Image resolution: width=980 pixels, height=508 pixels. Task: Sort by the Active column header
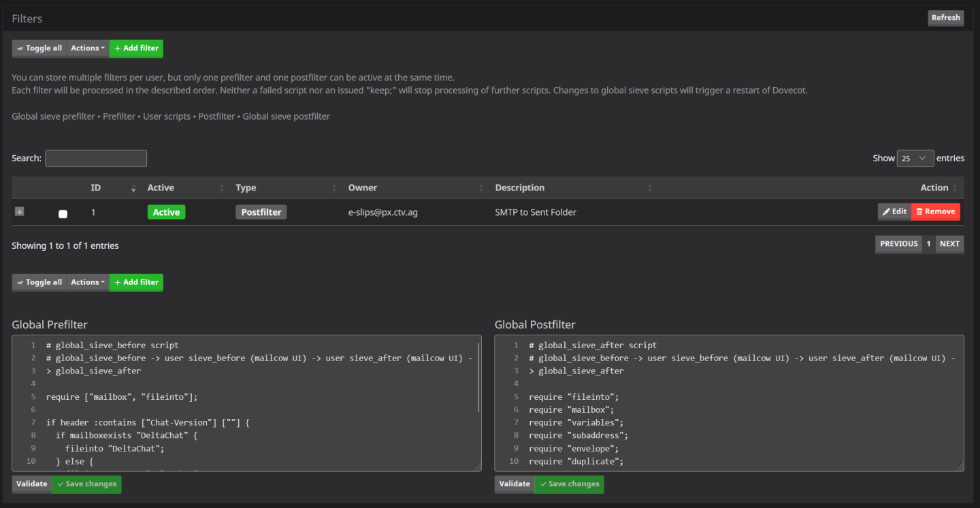point(161,188)
